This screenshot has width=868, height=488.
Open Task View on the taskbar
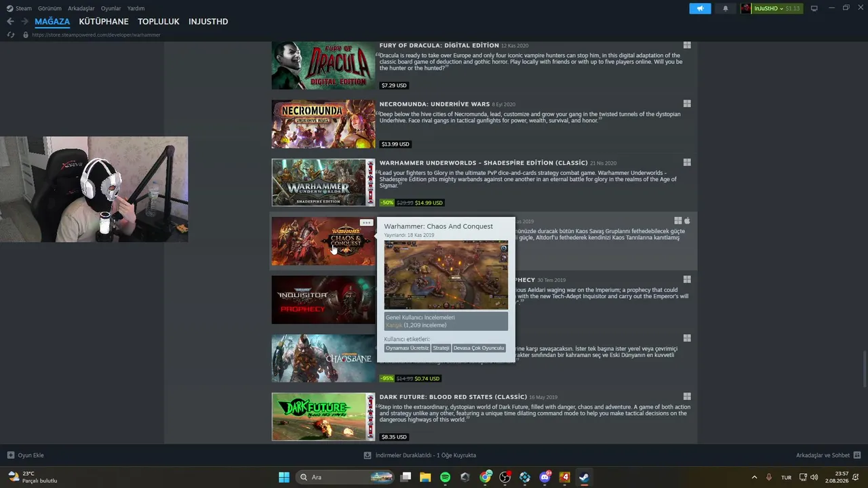(406, 477)
